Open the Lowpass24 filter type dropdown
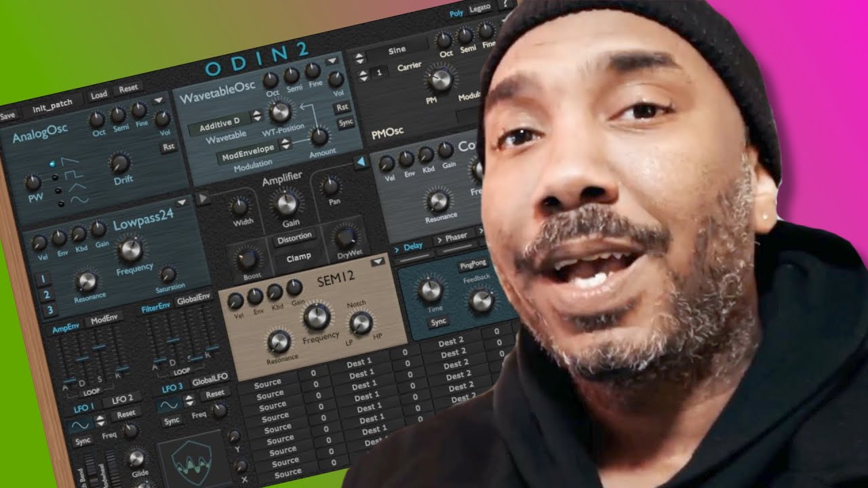Screen dimensions: 868x488 [181, 202]
